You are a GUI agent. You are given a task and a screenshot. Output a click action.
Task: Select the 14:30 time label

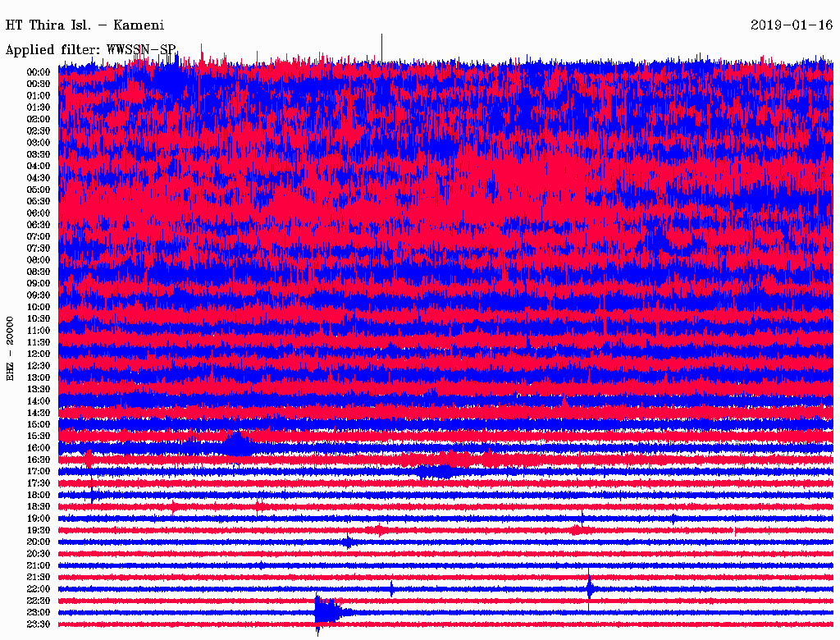(39, 413)
